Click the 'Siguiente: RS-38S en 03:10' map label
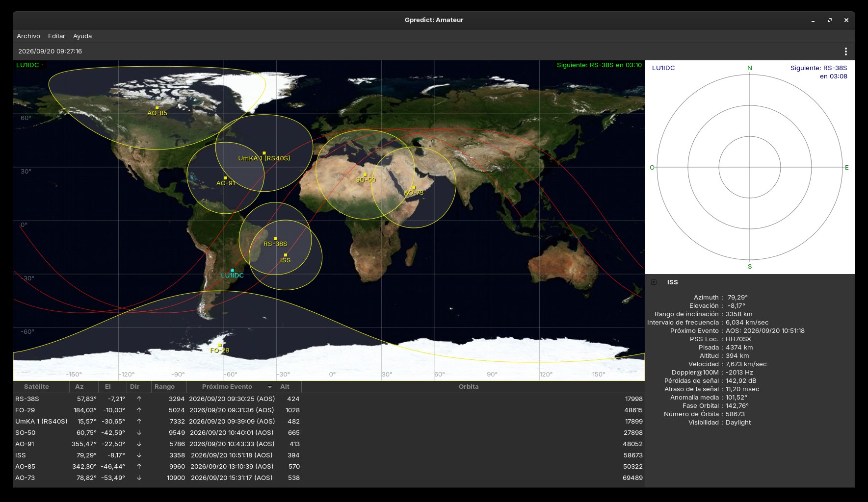The height and width of the screenshot is (502, 868). 599,65
